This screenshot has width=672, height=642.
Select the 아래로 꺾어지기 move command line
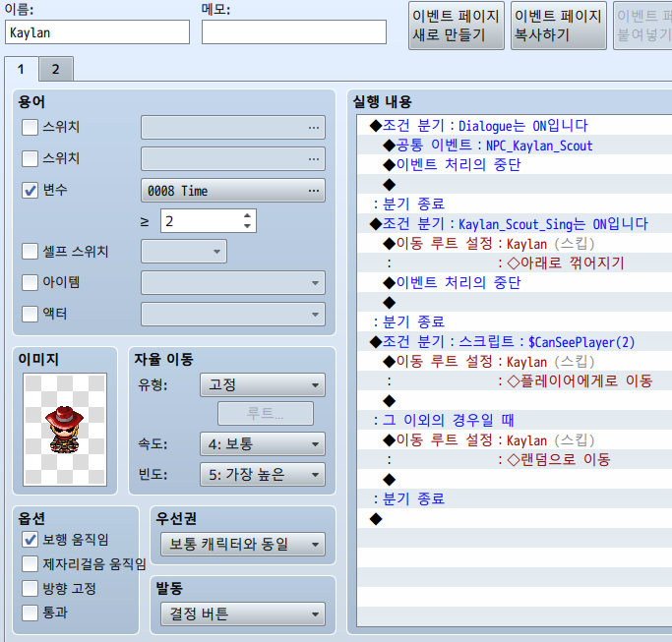515,263
